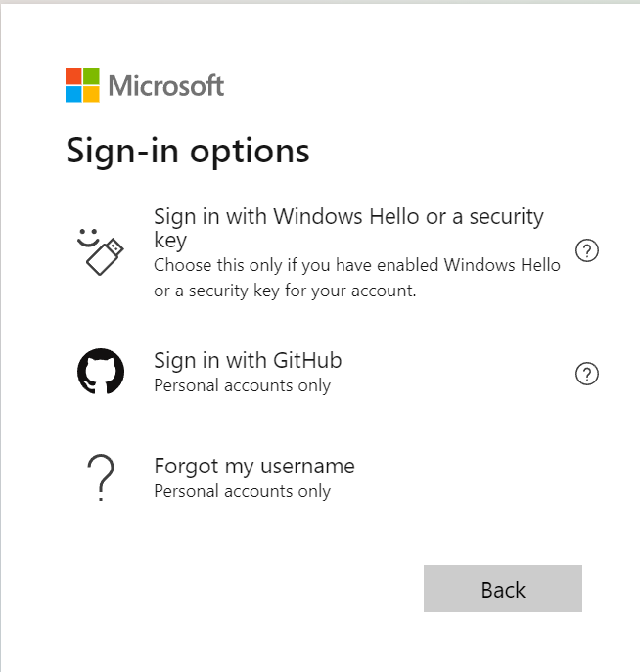Click the blue square in Microsoft logo
The height and width of the screenshot is (672, 640).
click(x=74, y=94)
